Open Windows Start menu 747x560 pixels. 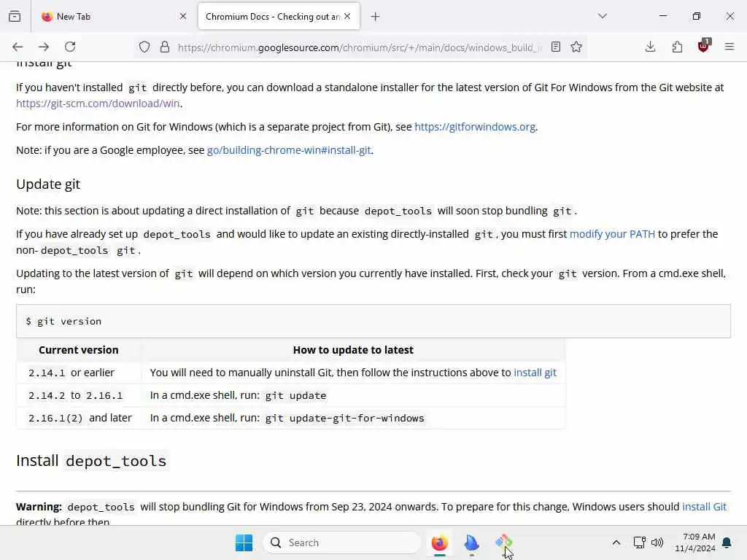click(x=244, y=542)
